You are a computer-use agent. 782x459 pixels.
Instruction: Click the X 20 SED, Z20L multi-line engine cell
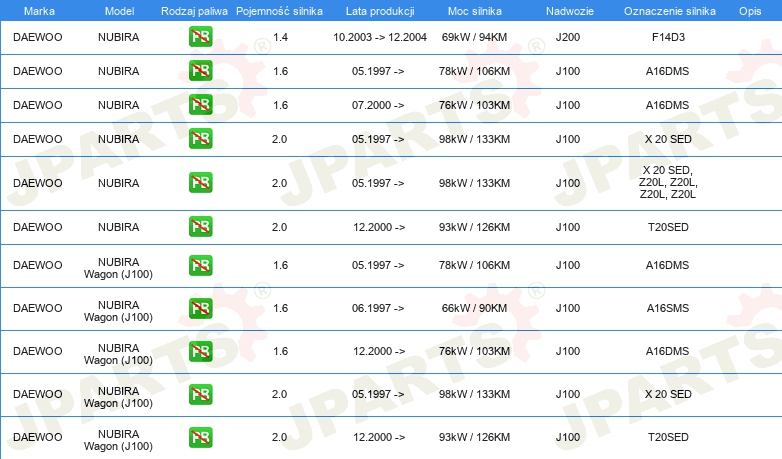(668, 182)
